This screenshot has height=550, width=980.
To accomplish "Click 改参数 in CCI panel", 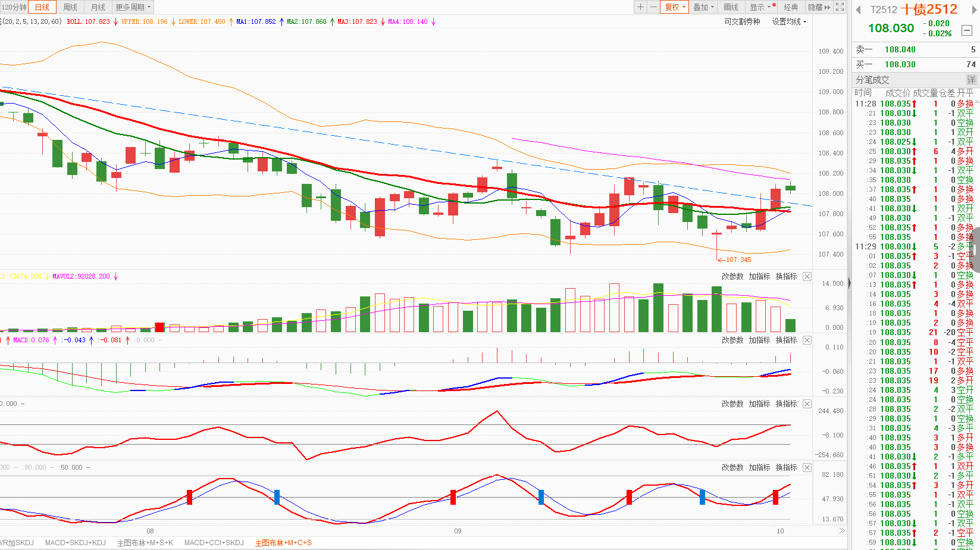I will tap(732, 404).
